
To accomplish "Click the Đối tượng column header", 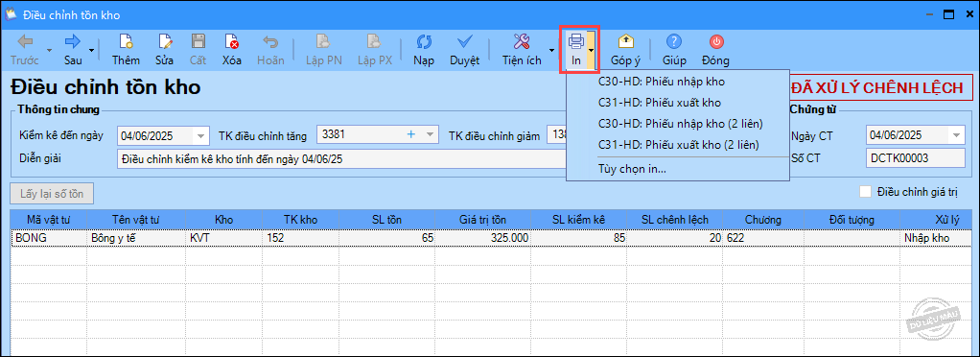I will tap(852, 220).
